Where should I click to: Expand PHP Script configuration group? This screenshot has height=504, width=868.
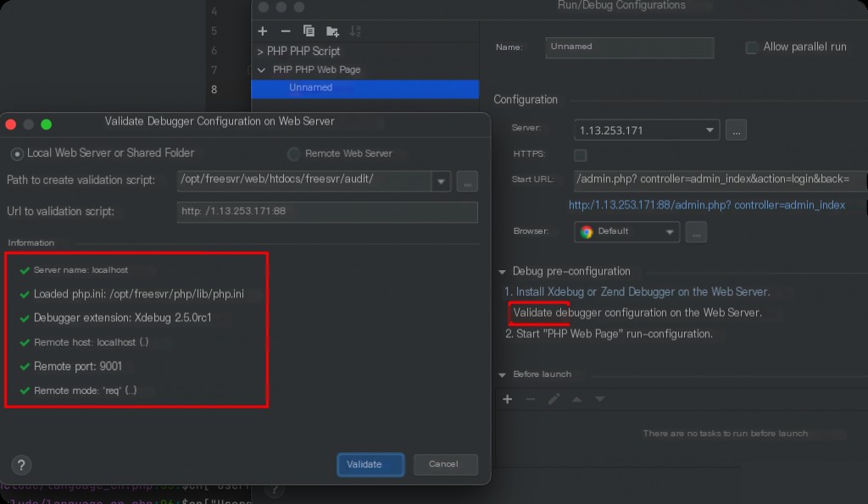(260, 52)
